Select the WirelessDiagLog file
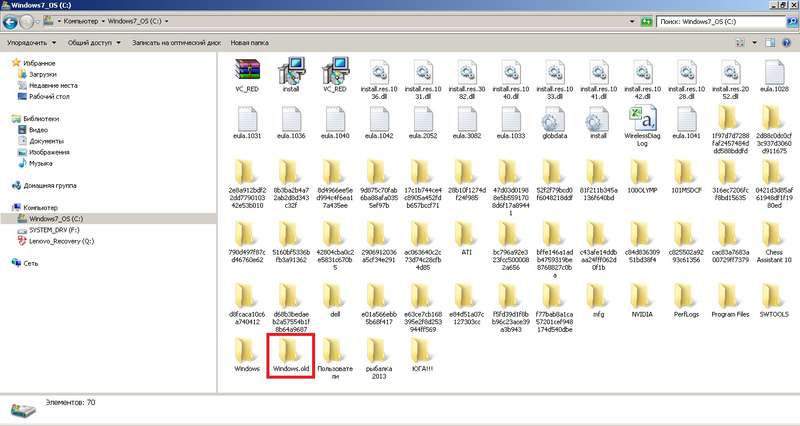800x426 pixels. click(642, 126)
